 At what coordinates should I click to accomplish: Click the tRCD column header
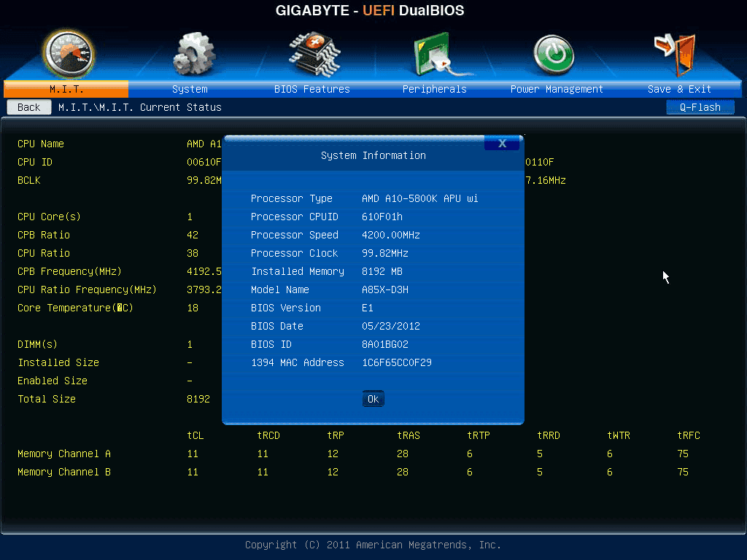268,435
